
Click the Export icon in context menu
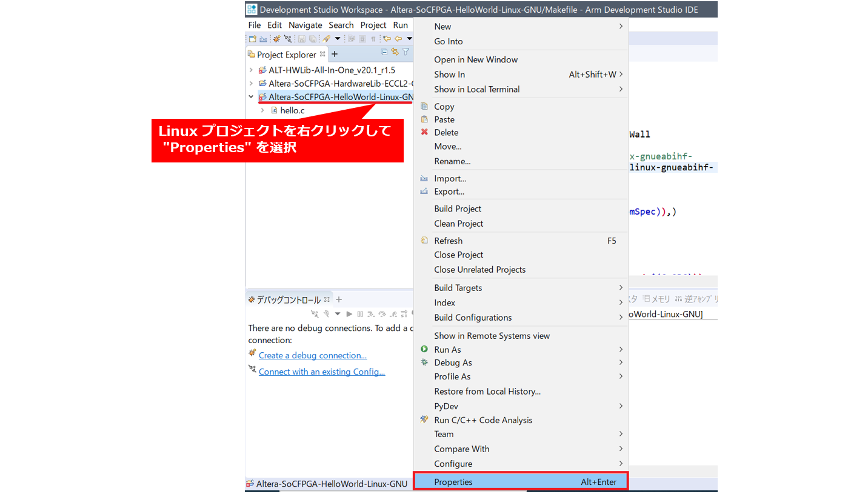point(424,192)
